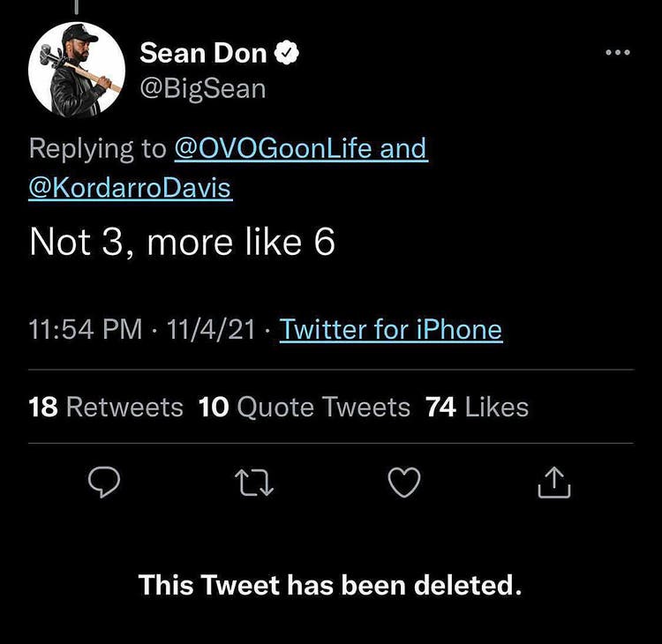662x644 pixels.
Task: Open Sean Don's profile picture
Action: (78, 69)
